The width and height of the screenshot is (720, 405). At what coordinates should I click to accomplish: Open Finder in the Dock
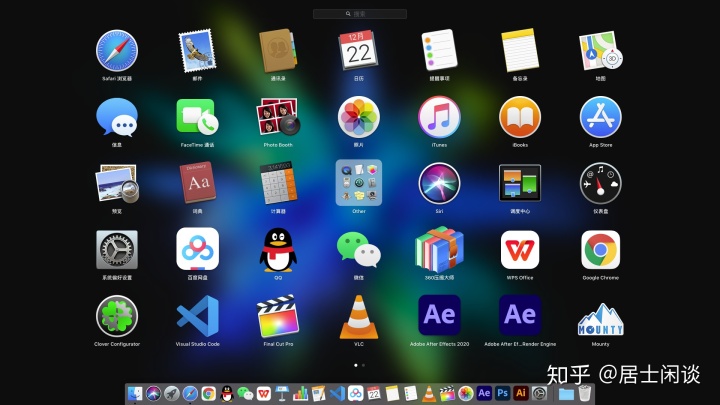click(135, 394)
